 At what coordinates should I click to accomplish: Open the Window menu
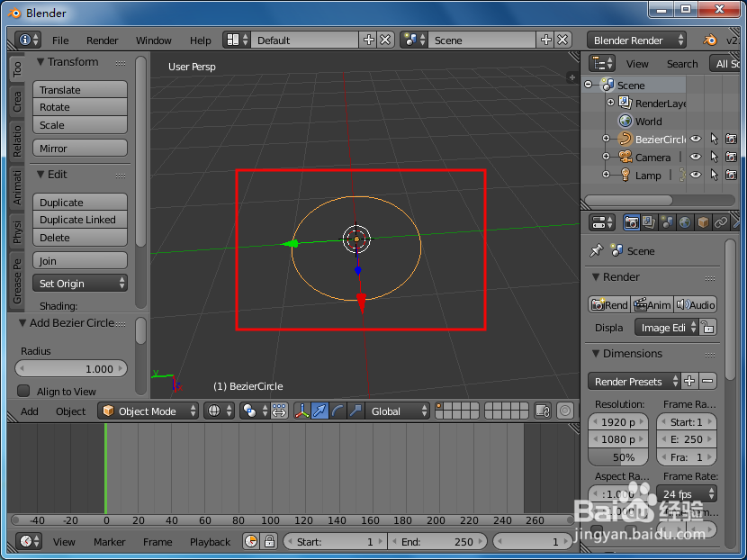153,41
